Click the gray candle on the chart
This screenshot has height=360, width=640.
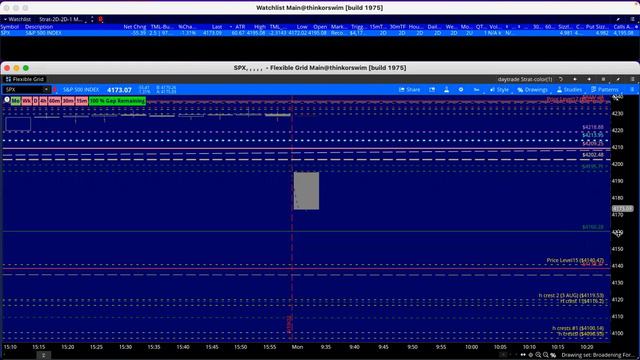point(307,191)
